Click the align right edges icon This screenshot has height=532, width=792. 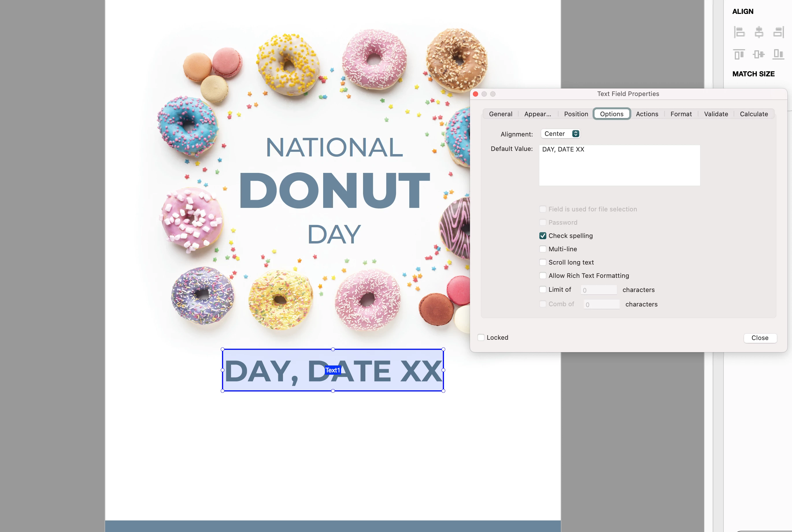(x=778, y=32)
